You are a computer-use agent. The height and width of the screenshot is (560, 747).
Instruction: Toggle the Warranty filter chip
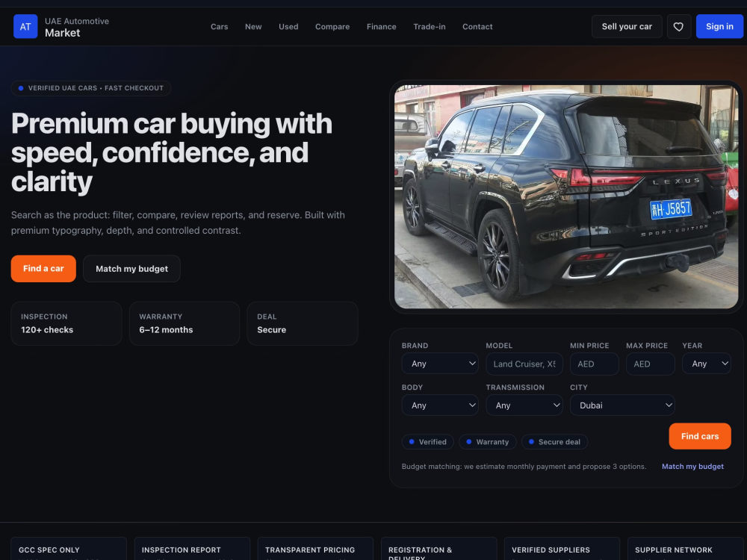[x=487, y=442]
